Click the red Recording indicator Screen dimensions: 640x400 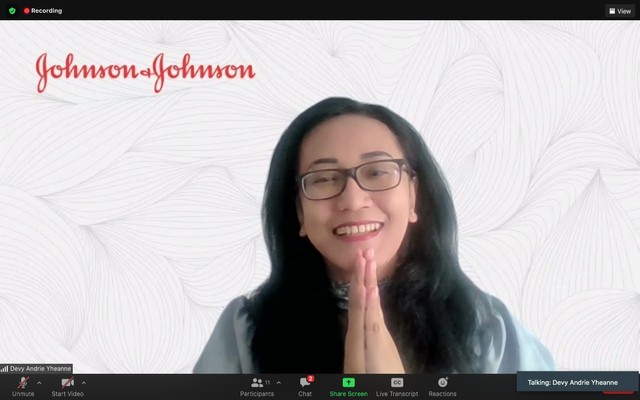[x=43, y=11]
